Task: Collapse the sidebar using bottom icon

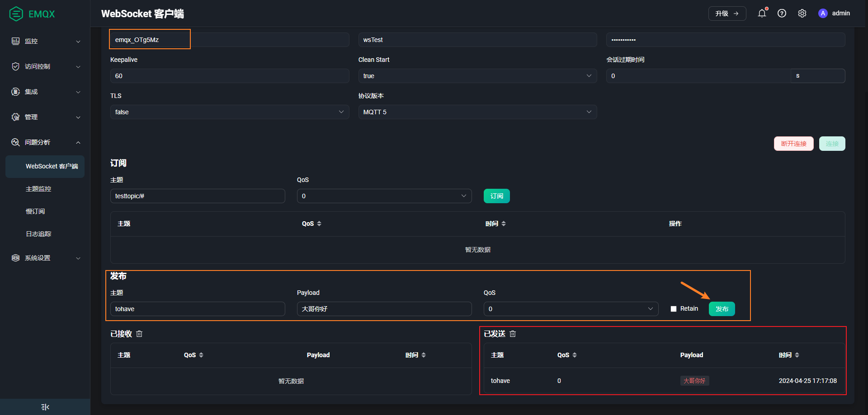Action: point(45,407)
